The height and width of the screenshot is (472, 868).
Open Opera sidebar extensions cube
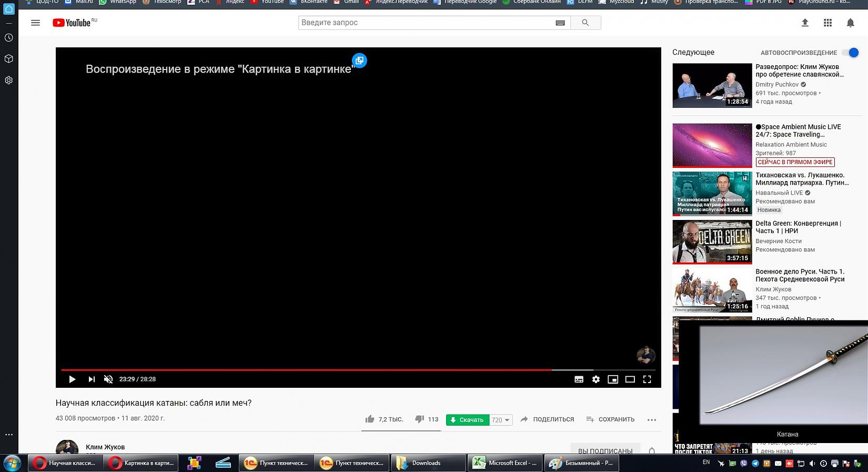(x=9, y=59)
